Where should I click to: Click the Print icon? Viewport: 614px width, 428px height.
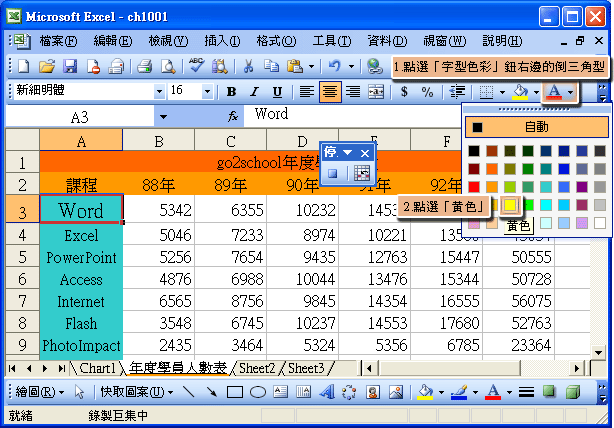[144, 66]
